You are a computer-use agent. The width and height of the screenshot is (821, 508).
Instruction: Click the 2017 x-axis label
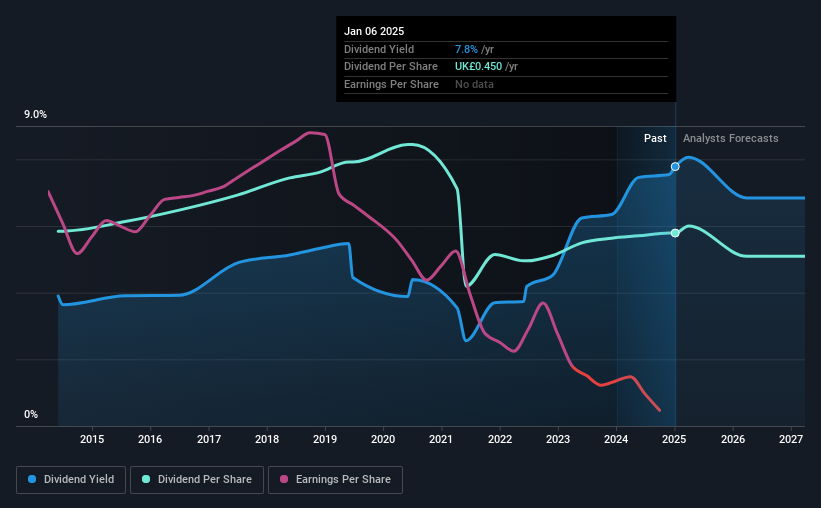(x=208, y=439)
